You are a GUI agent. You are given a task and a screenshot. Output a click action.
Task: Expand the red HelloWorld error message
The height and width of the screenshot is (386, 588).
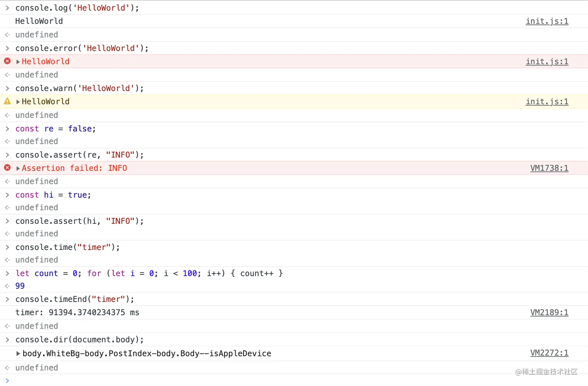18,62
